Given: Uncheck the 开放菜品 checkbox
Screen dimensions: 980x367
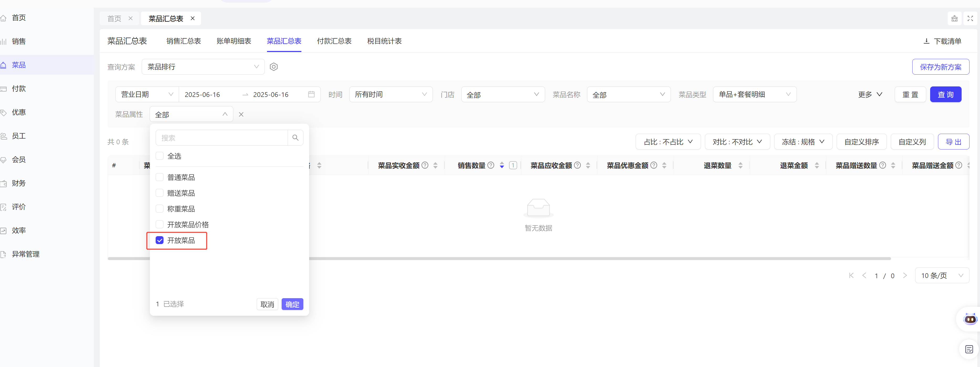Looking at the screenshot, I should point(160,240).
